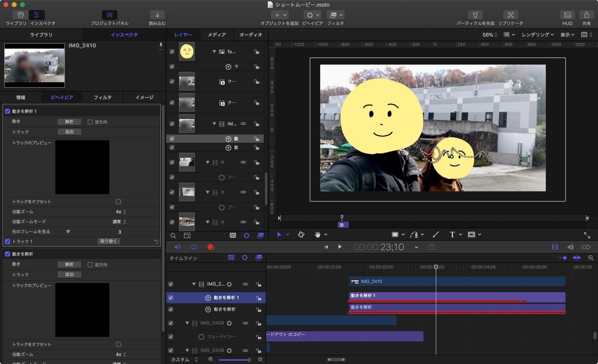Select the Paint Stroke brush tool
The height and width of the screenshot is (364, 598).
pos(436,235)
